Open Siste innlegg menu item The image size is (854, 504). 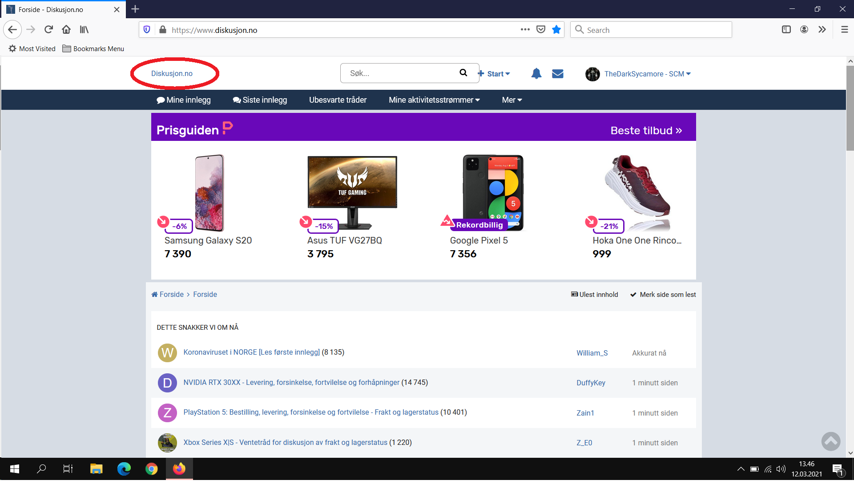click(260, 100)
